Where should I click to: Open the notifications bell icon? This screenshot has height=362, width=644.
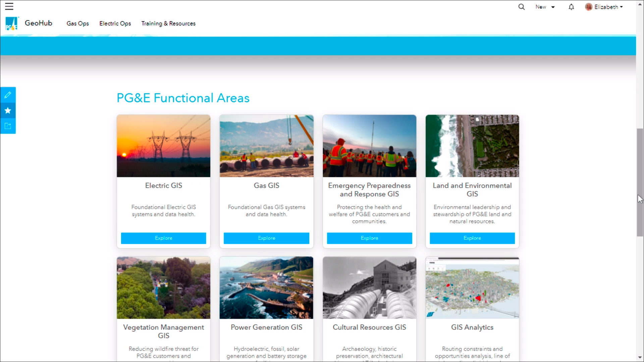[571, 7]
